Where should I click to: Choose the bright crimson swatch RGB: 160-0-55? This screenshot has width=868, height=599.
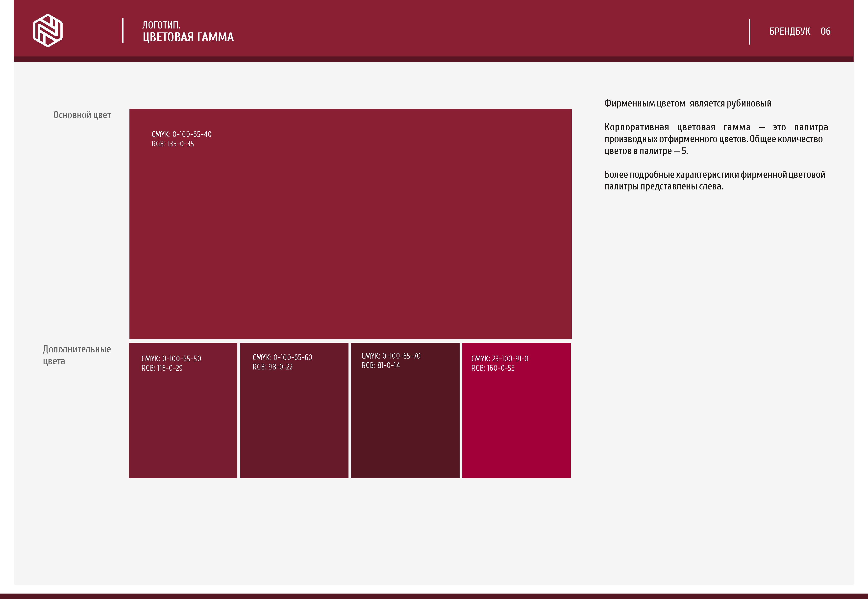pos(516,410)
